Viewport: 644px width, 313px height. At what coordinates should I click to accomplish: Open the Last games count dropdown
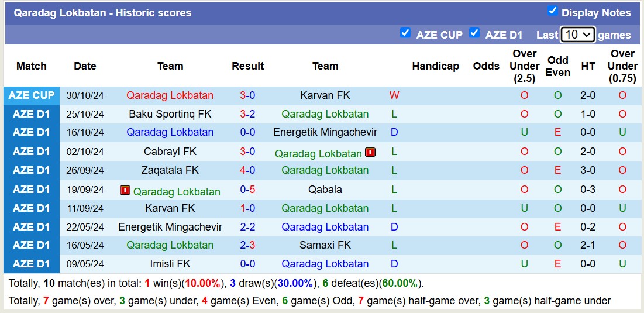click(x=577, y=35)
